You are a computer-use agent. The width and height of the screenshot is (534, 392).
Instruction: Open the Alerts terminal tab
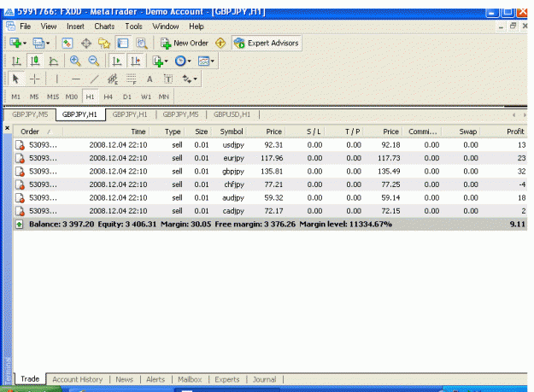pyautogui.click(x=156, y=380)
